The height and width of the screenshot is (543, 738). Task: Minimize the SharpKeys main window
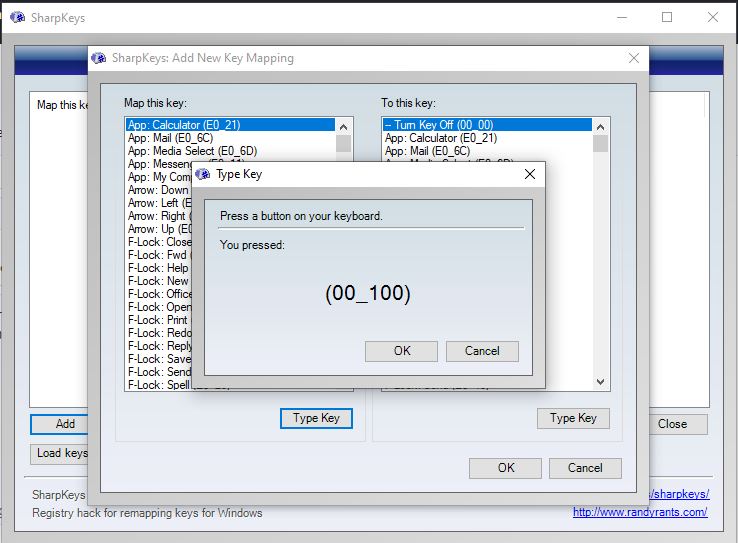(x=622, y=18)
